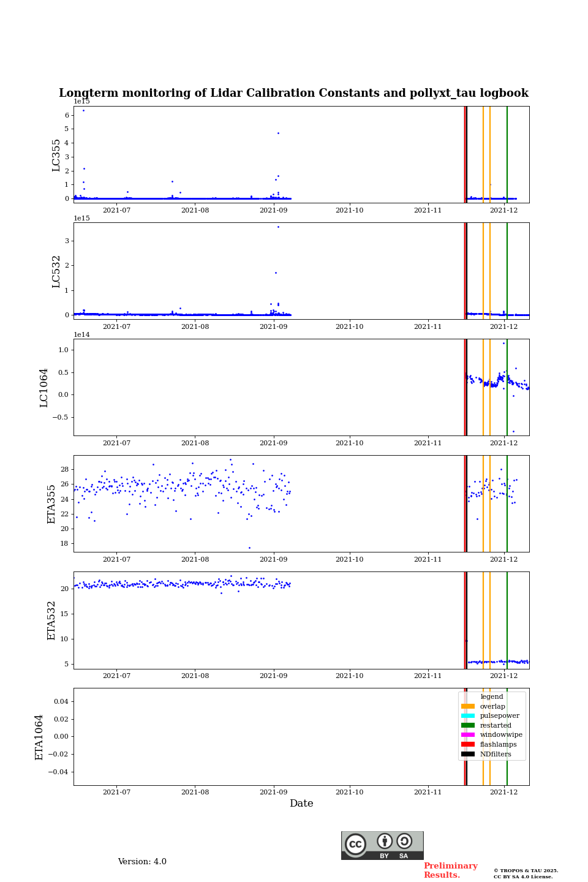Screen dimensions: 588x882
Task: Click the cyan pulsepower legend swatch
Action: [468, 716]
